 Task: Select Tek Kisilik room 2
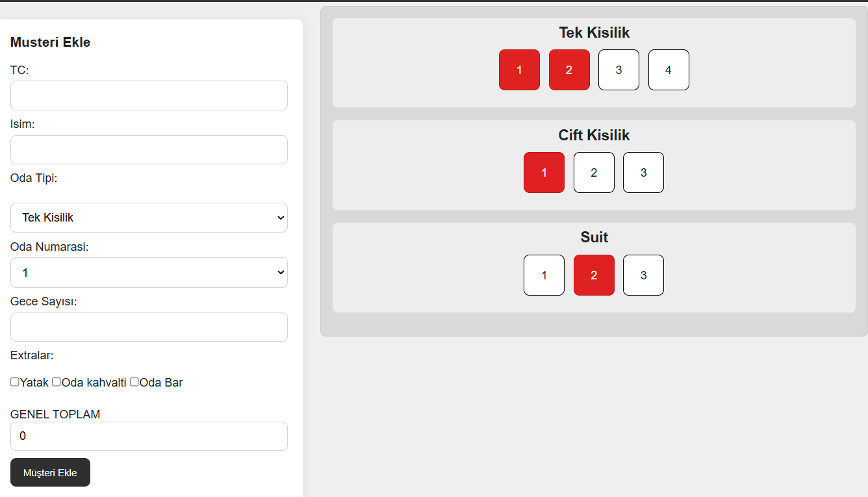(x=569, y=70)
